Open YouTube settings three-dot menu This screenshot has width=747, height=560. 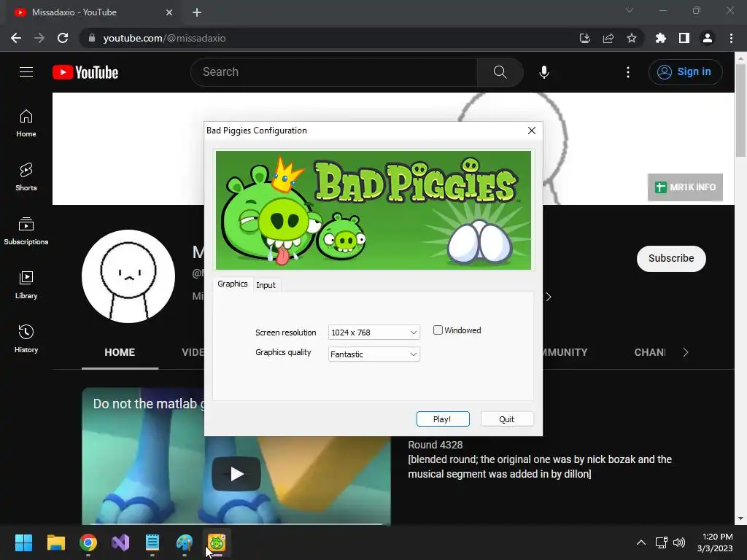click(x=628, y=72)
